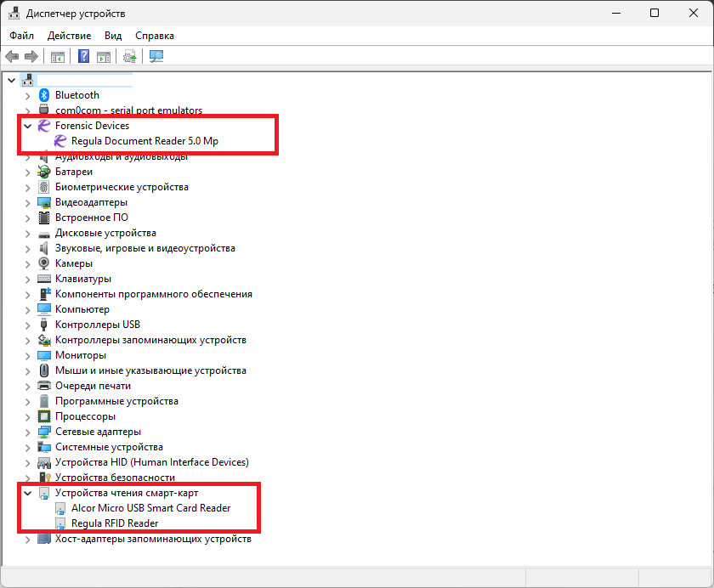Click the Regula Document Reader device icon
Viewport: 714px width, 588px height.
(x=60, y=141)
